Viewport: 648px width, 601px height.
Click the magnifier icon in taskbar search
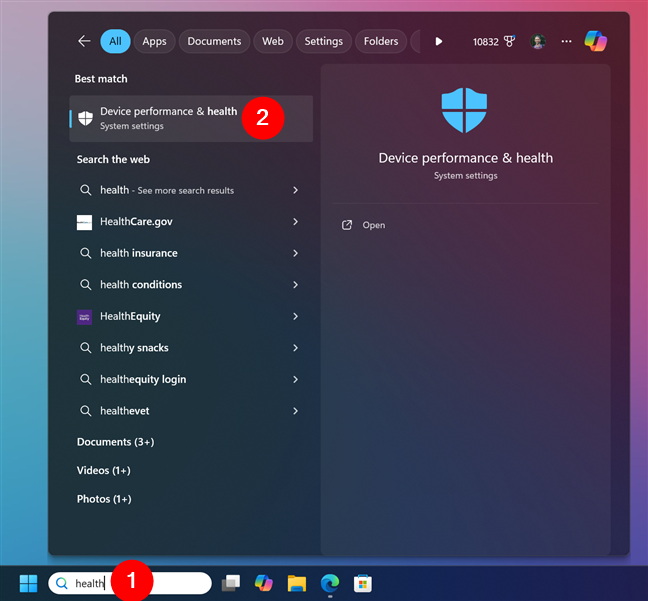pos(62,583)
